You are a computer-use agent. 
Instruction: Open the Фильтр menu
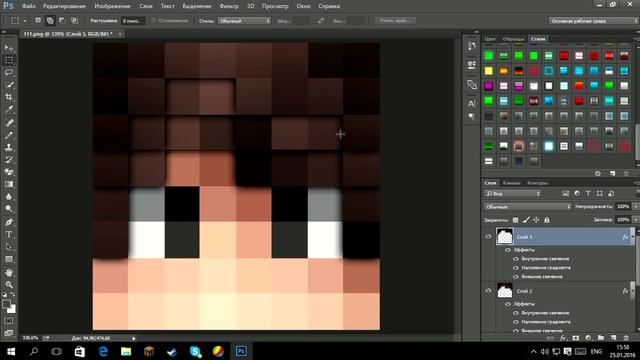[x=229, y=6]
